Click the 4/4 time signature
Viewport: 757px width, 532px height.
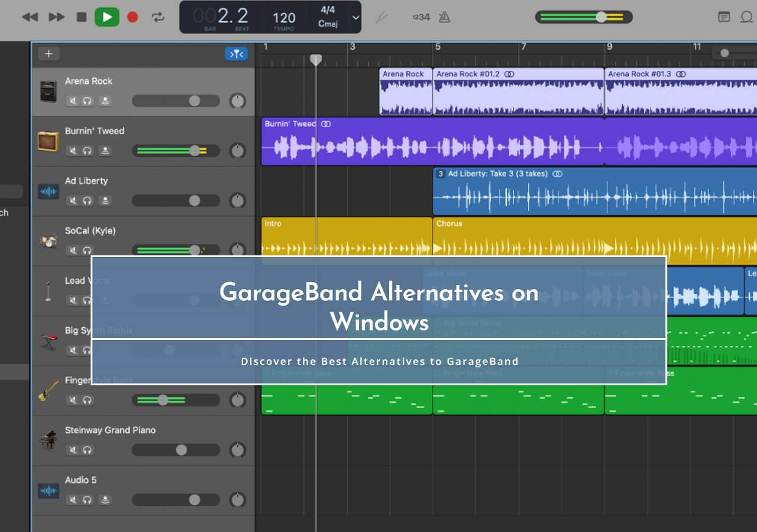click(x=328, y=10)
